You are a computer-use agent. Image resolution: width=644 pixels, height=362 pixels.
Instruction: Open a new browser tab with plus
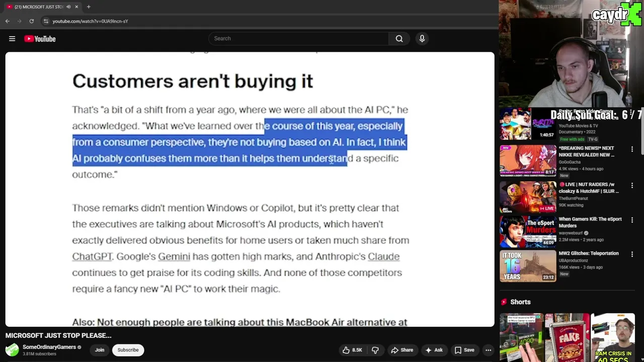tap(89, 7)
